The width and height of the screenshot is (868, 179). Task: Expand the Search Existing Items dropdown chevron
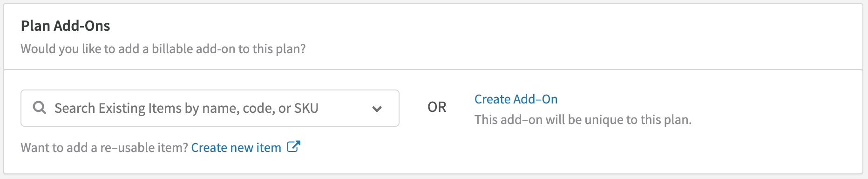pos(377,109)
